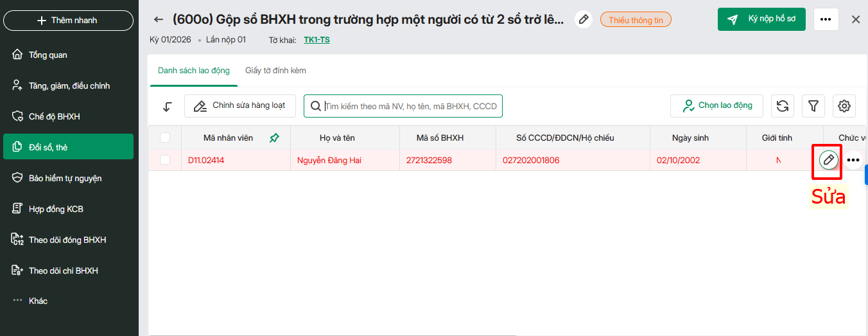Click the refresh icon in the toolbar
The height and width of the screenshot is (336, 868).
pyautogui.click(x=782, y=106)
